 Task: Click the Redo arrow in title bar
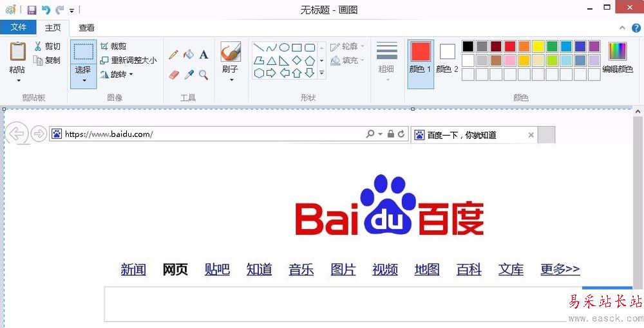[60, 10]
